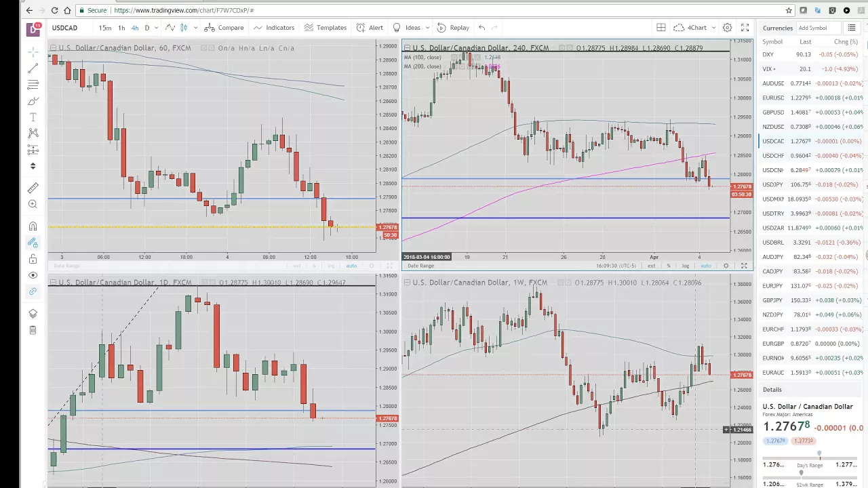Switch to 1h timeframe
This screenshot has height=488, width=868.
(x=121, y=28)
